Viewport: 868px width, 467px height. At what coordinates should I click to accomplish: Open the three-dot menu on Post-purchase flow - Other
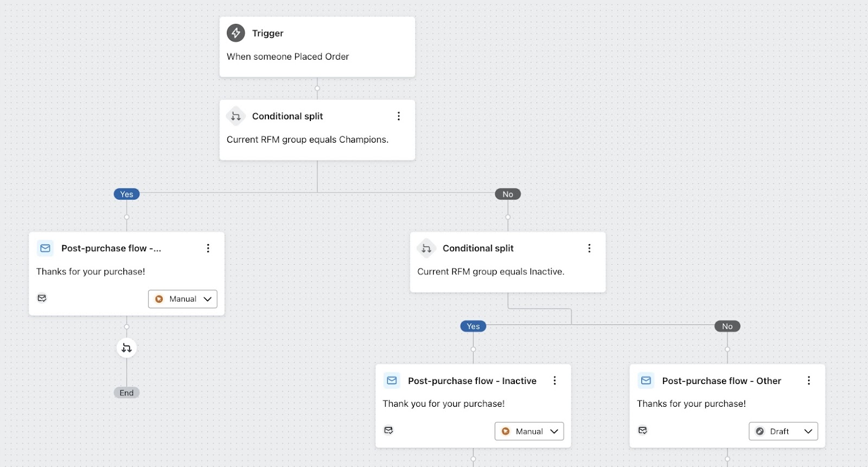point(808,380)
